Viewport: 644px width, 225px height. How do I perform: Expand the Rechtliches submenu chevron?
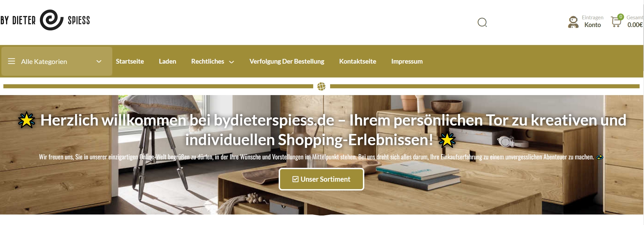(232, 62)
